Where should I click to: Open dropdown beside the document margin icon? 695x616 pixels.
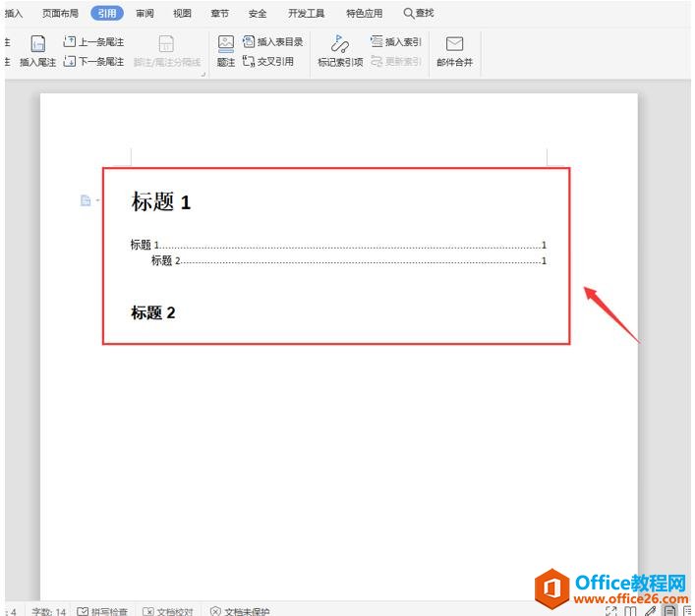click(97, 200)
